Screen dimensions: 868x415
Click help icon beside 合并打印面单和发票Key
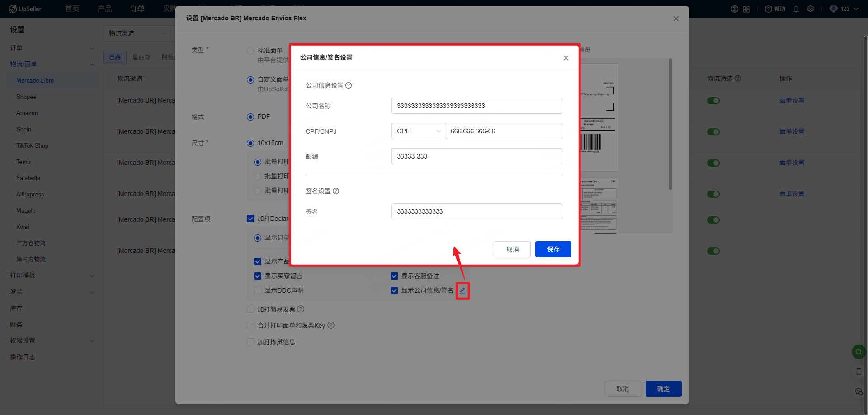point(331,326)
